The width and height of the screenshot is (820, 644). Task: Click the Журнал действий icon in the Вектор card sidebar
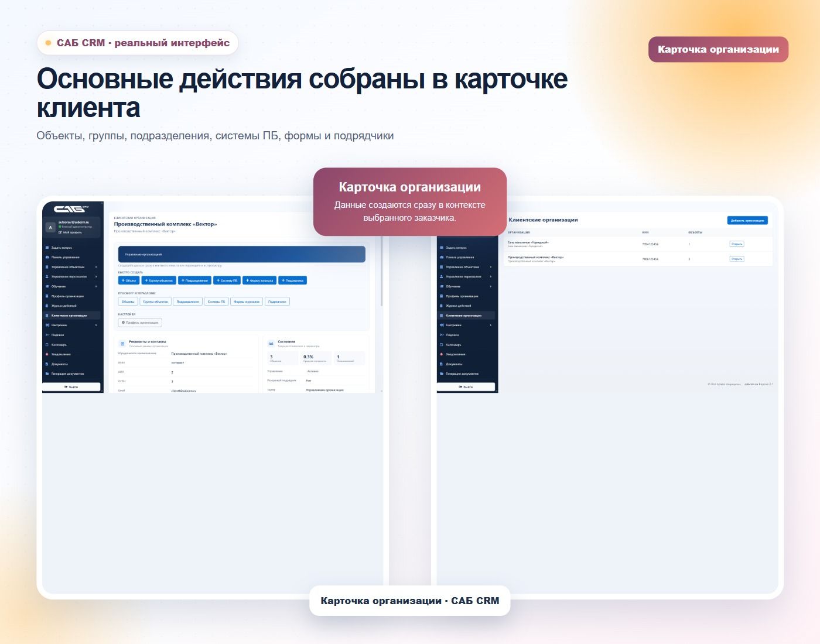click(x=47, y=306)
